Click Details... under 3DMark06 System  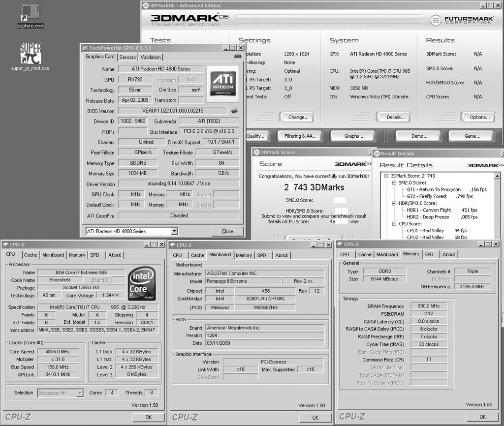pyautogui.click(x=395, y=117)
